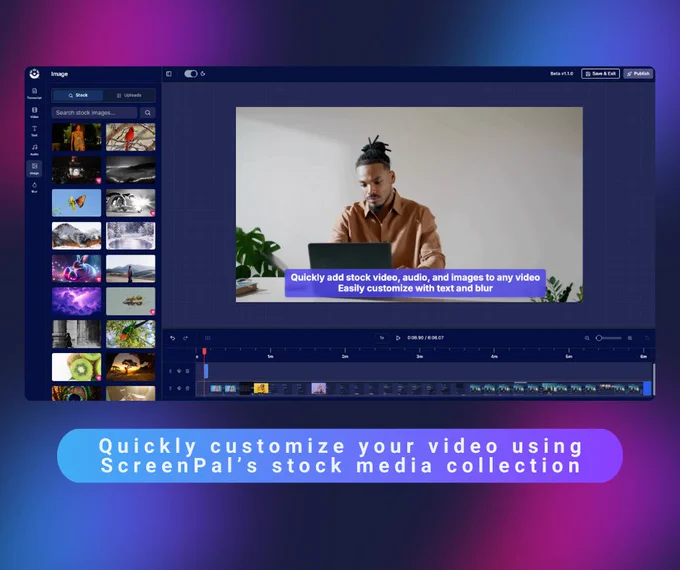Switch to the Uploads tab
The height and width of the screenshot is (570, 680).
[x=129, y=95]
